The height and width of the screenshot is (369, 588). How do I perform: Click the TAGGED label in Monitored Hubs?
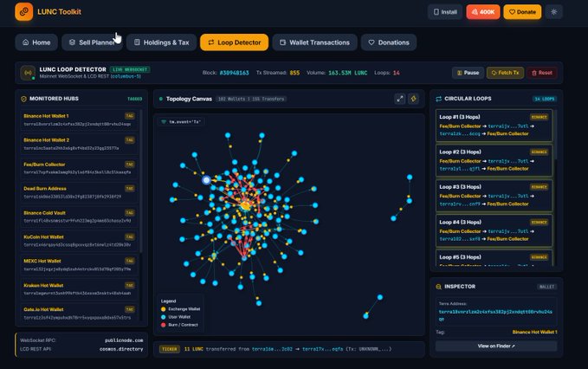click(x=134, y=99)
